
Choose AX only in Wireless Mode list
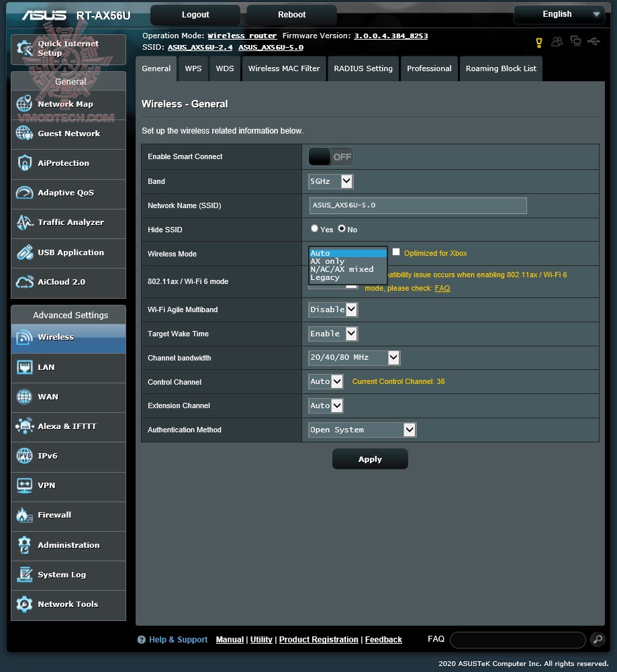coord(348,261)
